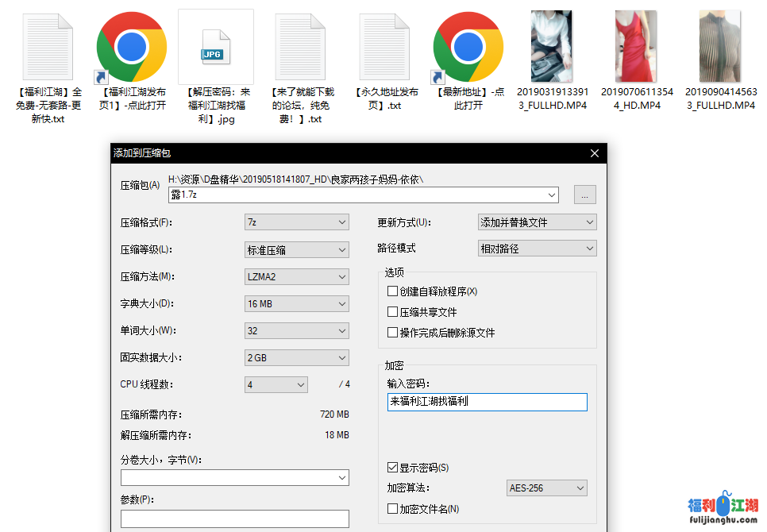Open the 压缩等级 dropdown
Image resolution: width=767 pixels, height=532 pixels.
pyautogui.click(x=296, y=250)
